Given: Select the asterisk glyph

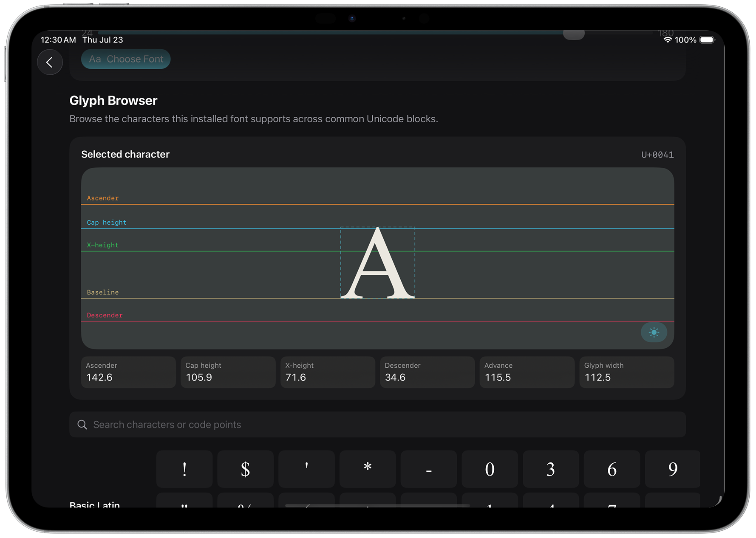Looking at the screenshot, I should click(368, 469).
